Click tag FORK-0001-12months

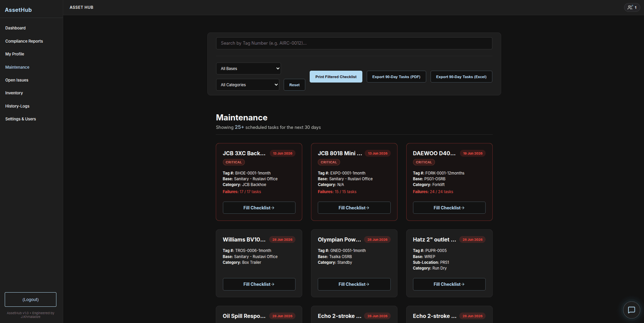[x=445, y=173]
